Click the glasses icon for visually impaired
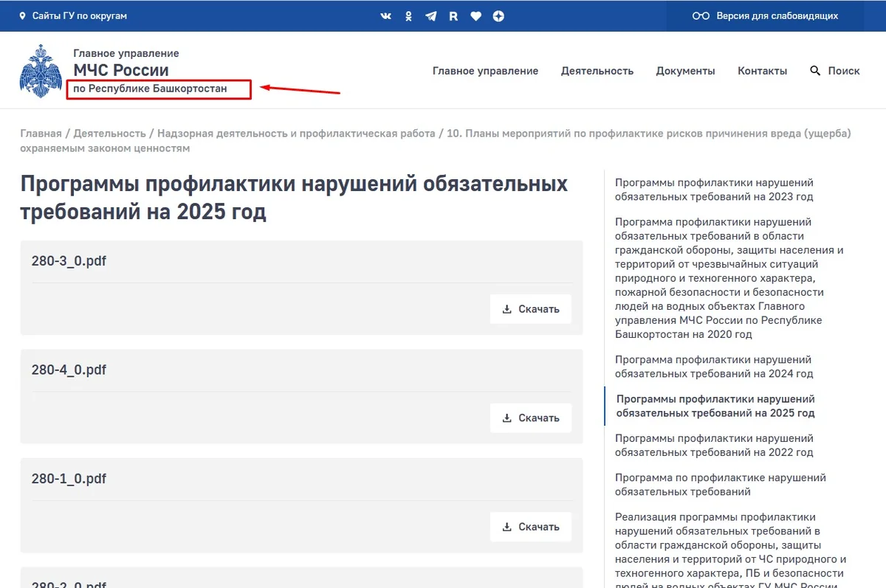The image size is (886, 588). (701, 15)
